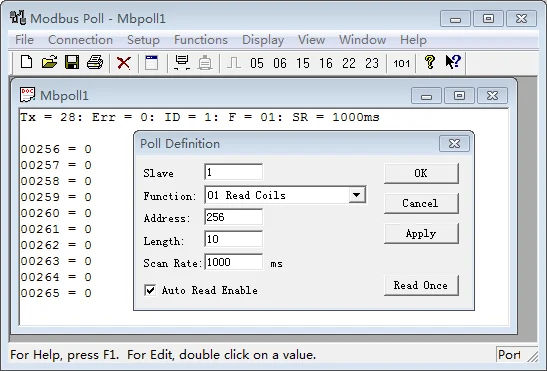Click the Scan Rate input field
547x371 pixels.
233,262
